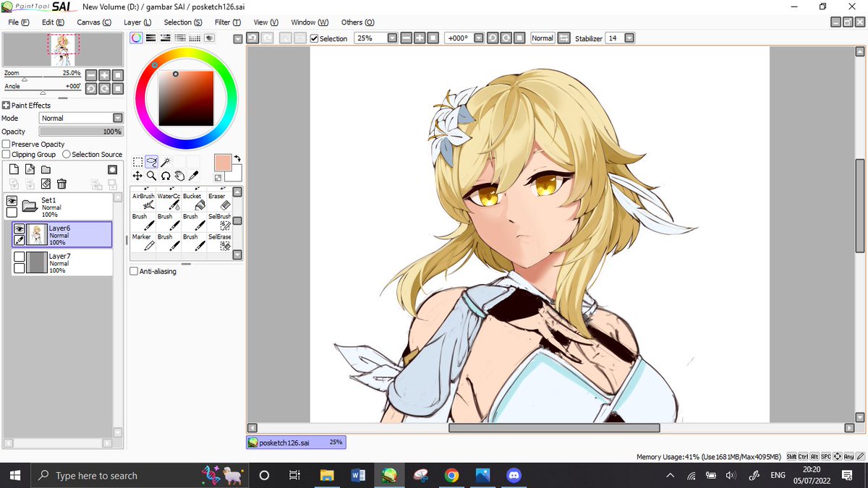Image resolution: width=868 pixels, height=488 pixels.
Task: Select the Hand pan tool
Action: (179, 176)
